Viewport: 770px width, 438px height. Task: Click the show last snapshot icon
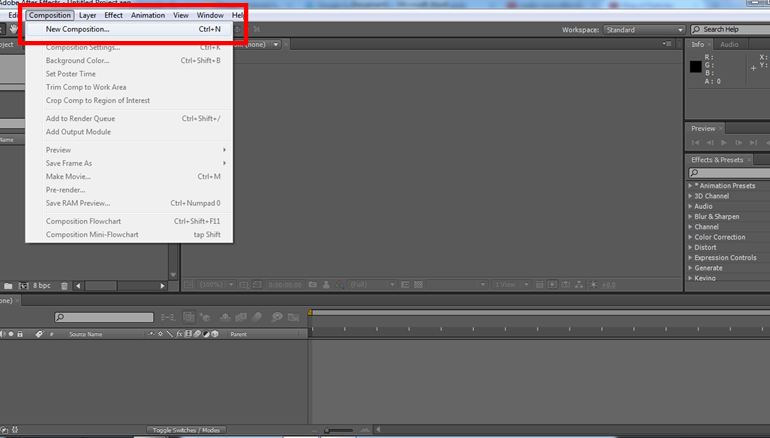coord(326,285)
